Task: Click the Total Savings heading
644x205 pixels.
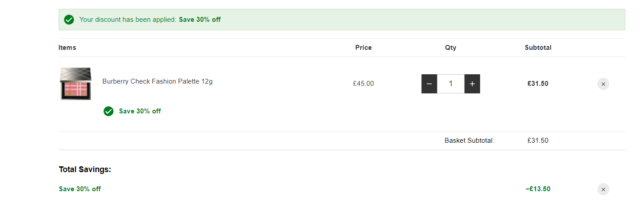Action: pyautogui.click(x=85, y=169)
